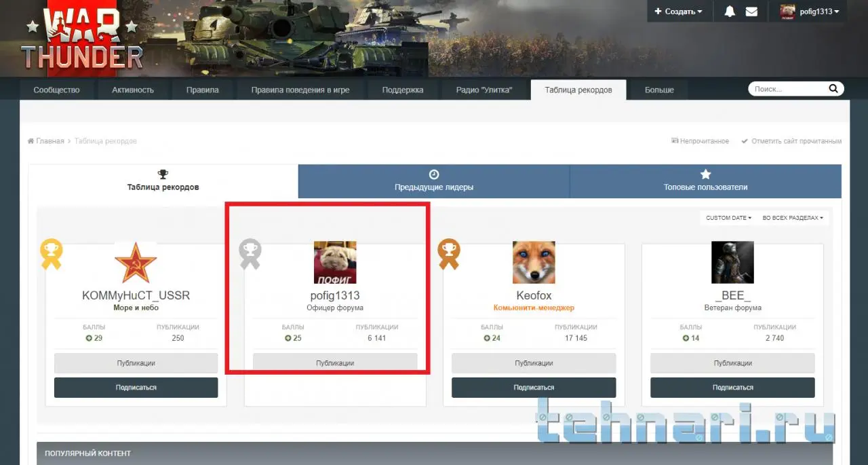This screenshot has width=868, height=465.
Task: Click the silver trophy badge of pofig1313
Action: click(250, 254)
